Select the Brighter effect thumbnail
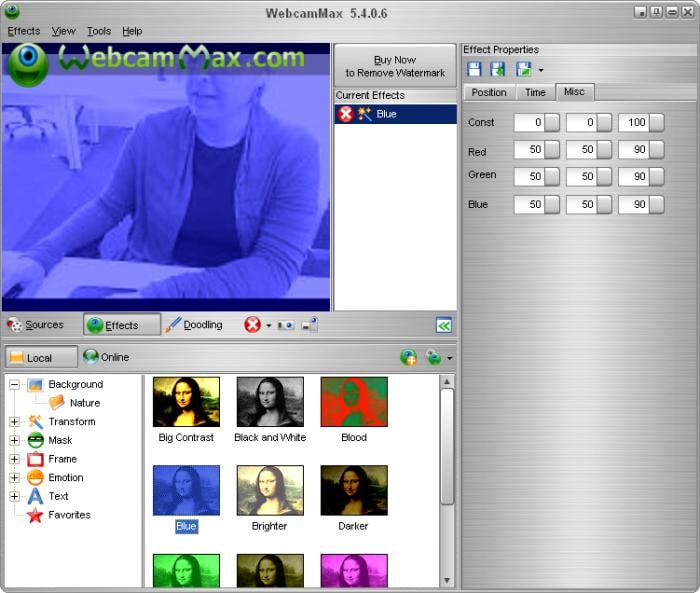Screen dimensions: 700x593 [x=270, y=490]
